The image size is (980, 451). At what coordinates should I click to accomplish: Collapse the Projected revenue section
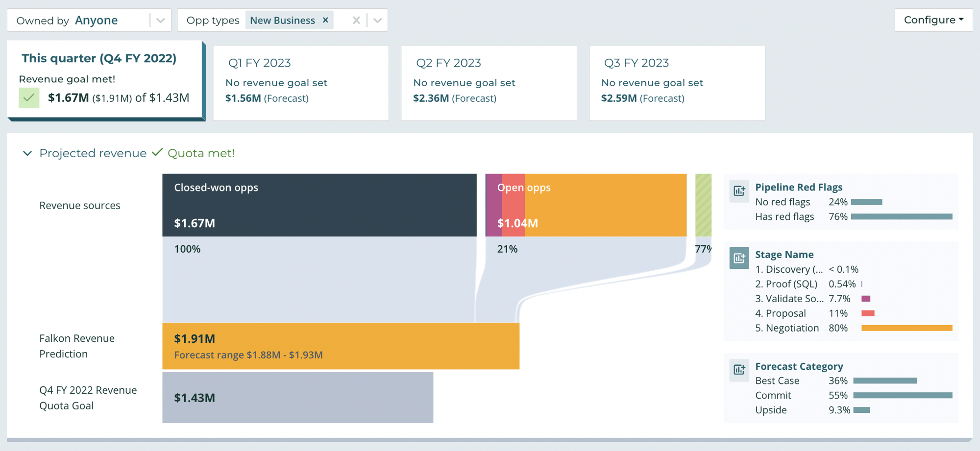pyautogui.click(x=27, y=153)
